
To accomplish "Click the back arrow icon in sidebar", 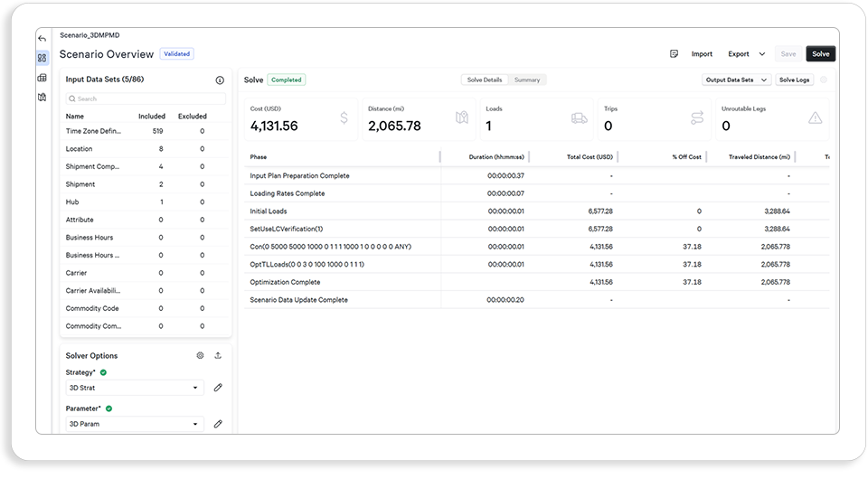I will pyautogui.click(x=42, y=39).
